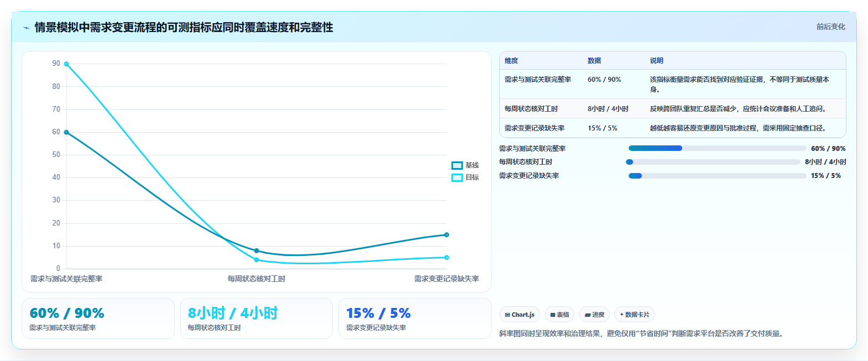Viewport: 868px width, 361px height.
Task: Click the x-axis label 需求与测试关联完整率
Action: click(66, 279)
